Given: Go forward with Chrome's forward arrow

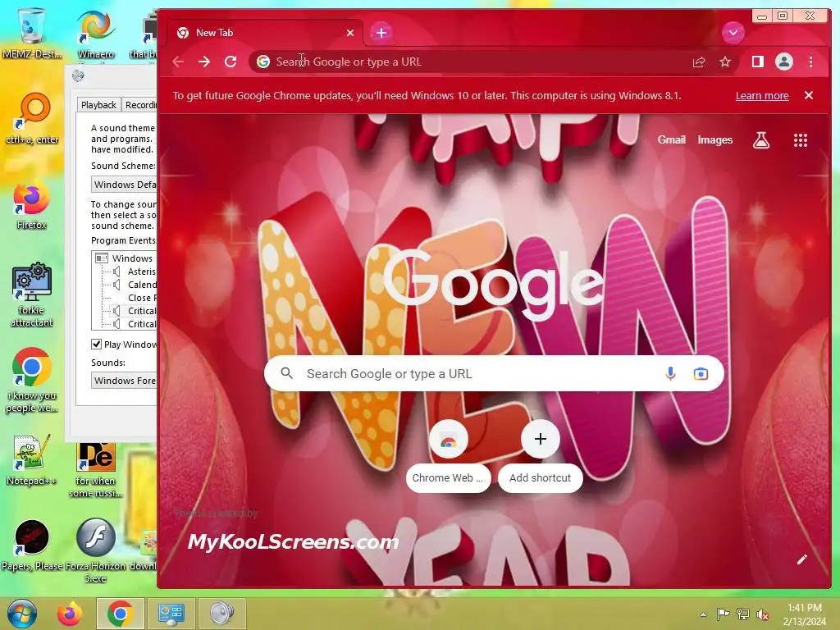Looking at the screenshot, I should point(204,62).
